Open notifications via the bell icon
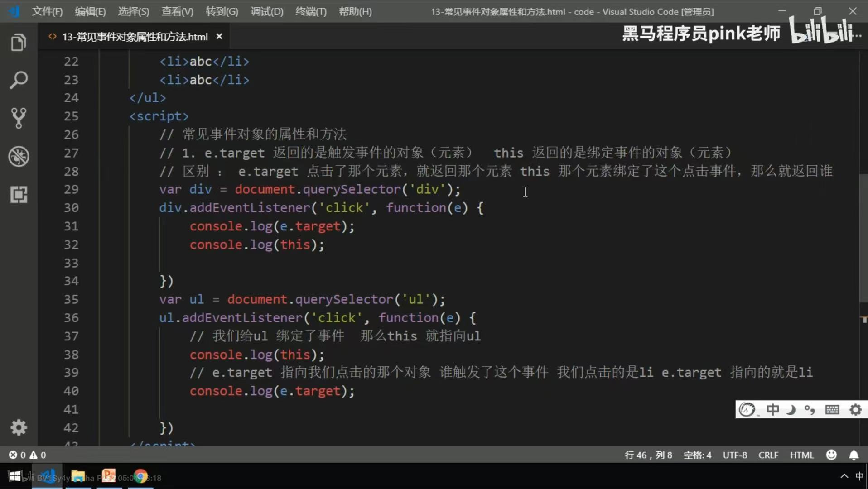The width and height of the screenshot is (868, 489). click(854, 455)
